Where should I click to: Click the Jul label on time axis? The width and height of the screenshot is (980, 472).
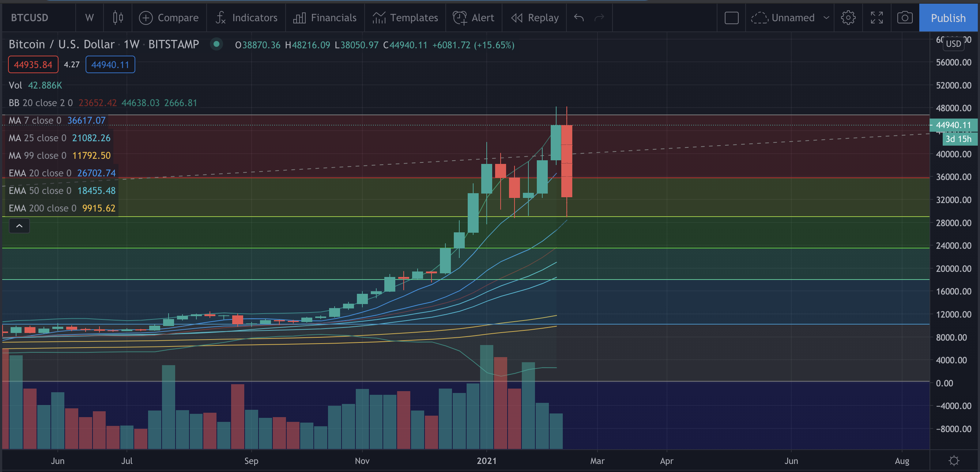click(x=127, y=461)
